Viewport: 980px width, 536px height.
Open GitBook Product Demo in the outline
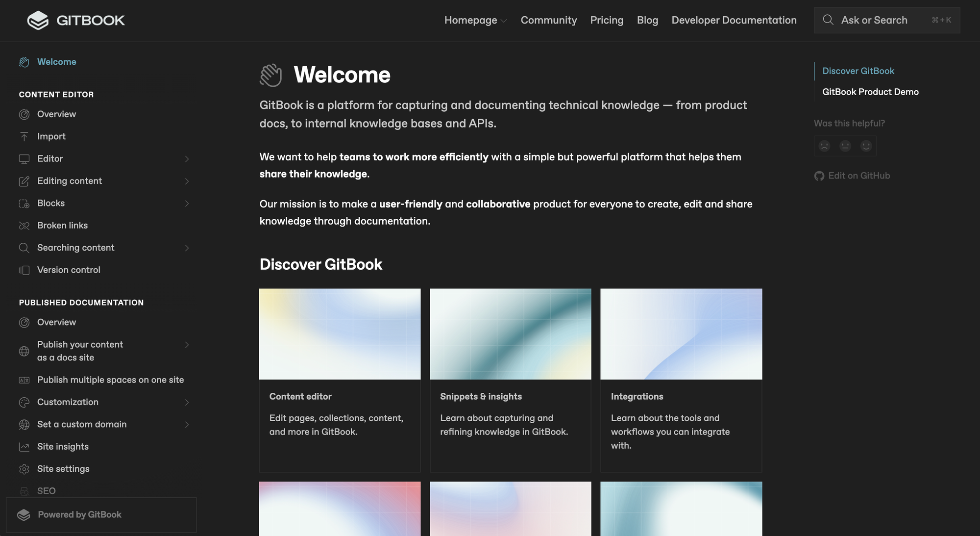[x=870, y=92]
